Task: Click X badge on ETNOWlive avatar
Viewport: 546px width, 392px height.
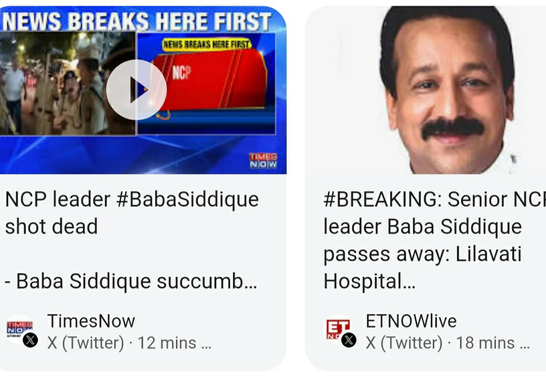Action: [x=349, y=340]
